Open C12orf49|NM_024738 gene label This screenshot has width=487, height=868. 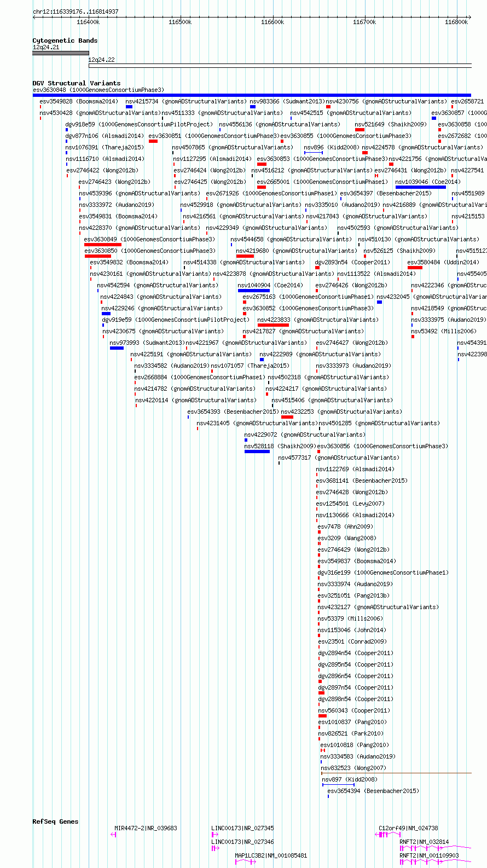coord(409,828)
